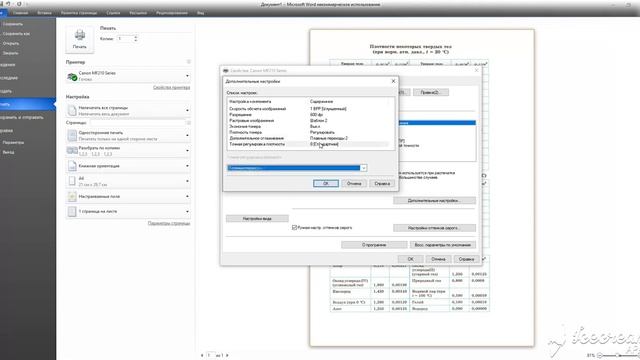
Task: Expand the Книжная ориентация dropdown
Action: 187,166
